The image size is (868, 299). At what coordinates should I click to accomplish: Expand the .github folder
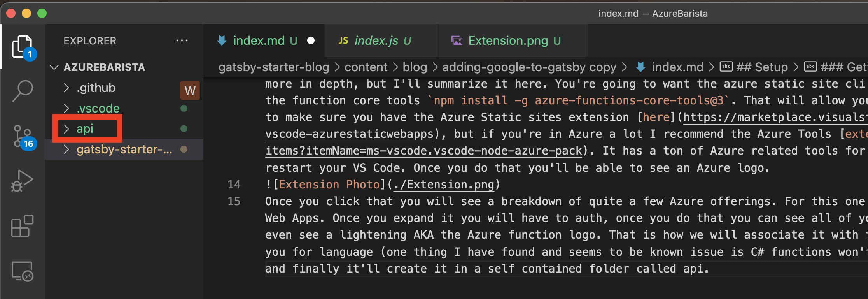(96, 88)
